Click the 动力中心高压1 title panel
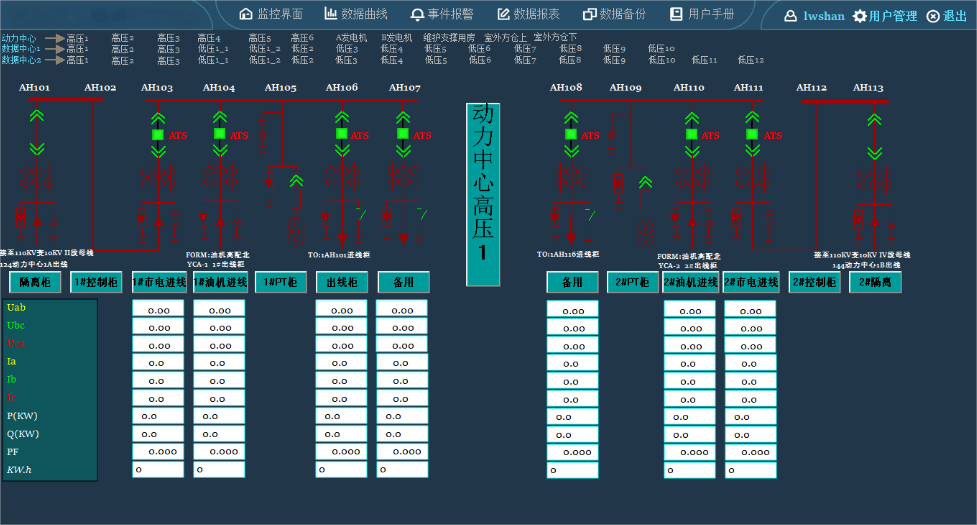 tap(483, 194)
